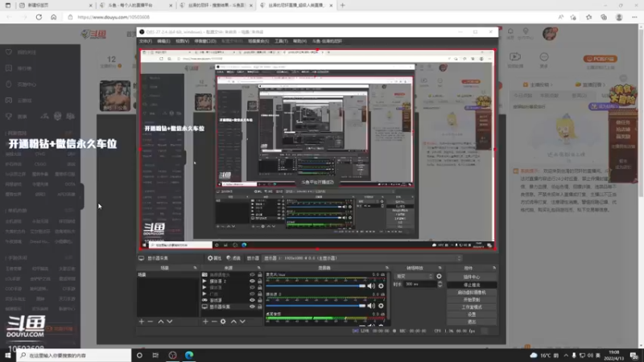This screenshot has height=362, width=644.
Task: Open OBS from the Windows taskbar
Action: (x=172, y=355)
